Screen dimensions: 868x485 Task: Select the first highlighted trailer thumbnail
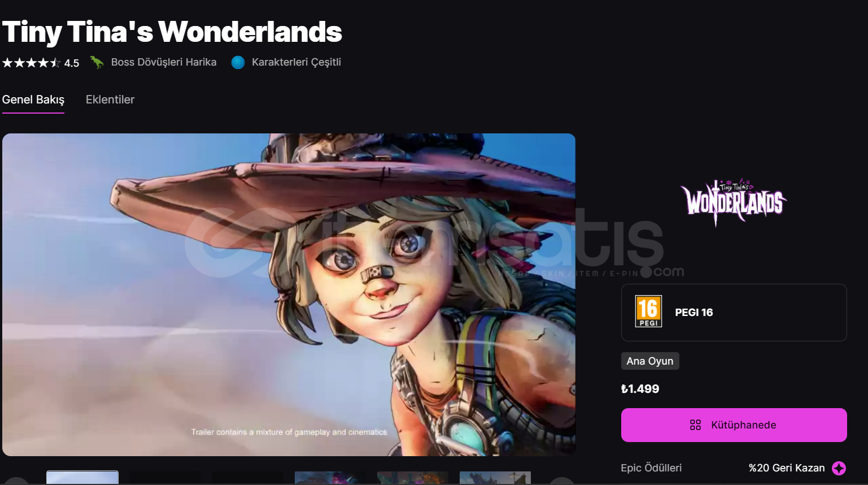[82, 478]
